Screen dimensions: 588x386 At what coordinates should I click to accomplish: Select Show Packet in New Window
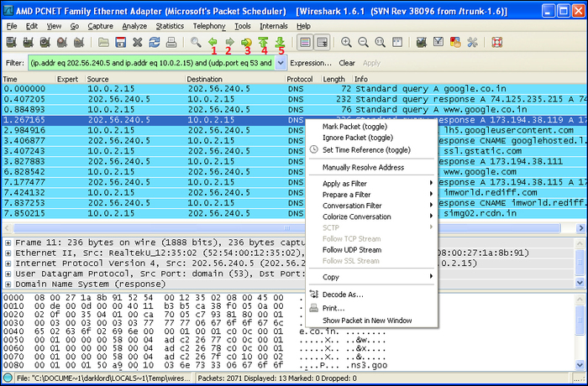(x=371, y=321)
